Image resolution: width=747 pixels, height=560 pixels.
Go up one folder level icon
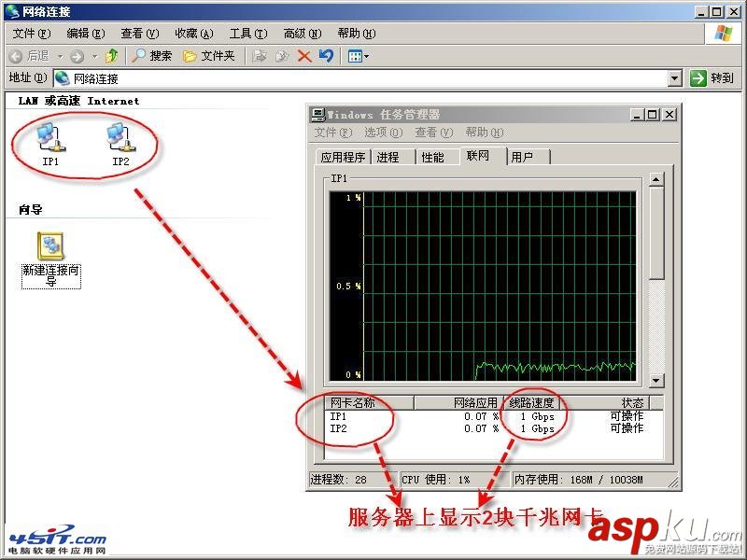coord(112,56)
